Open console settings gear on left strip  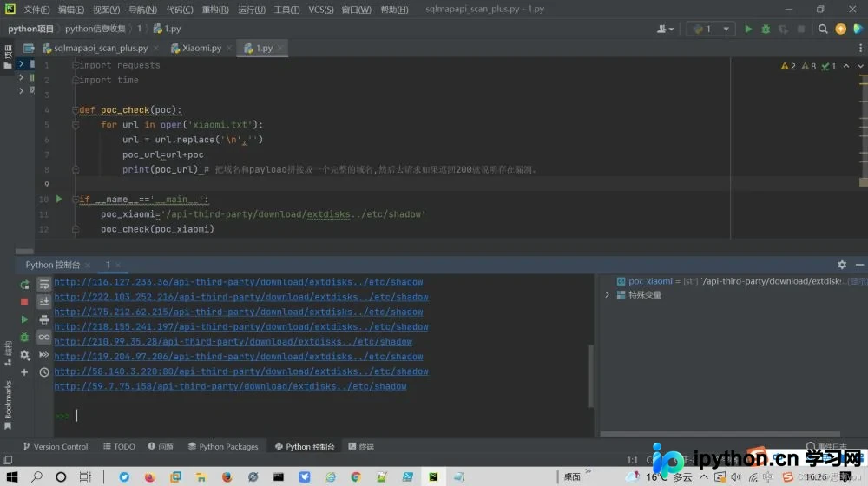24,355
